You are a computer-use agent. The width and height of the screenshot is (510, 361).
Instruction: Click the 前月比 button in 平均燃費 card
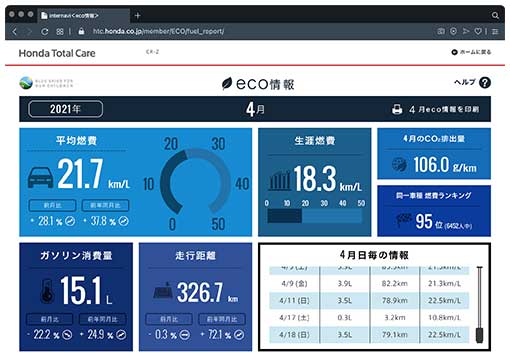52,205
